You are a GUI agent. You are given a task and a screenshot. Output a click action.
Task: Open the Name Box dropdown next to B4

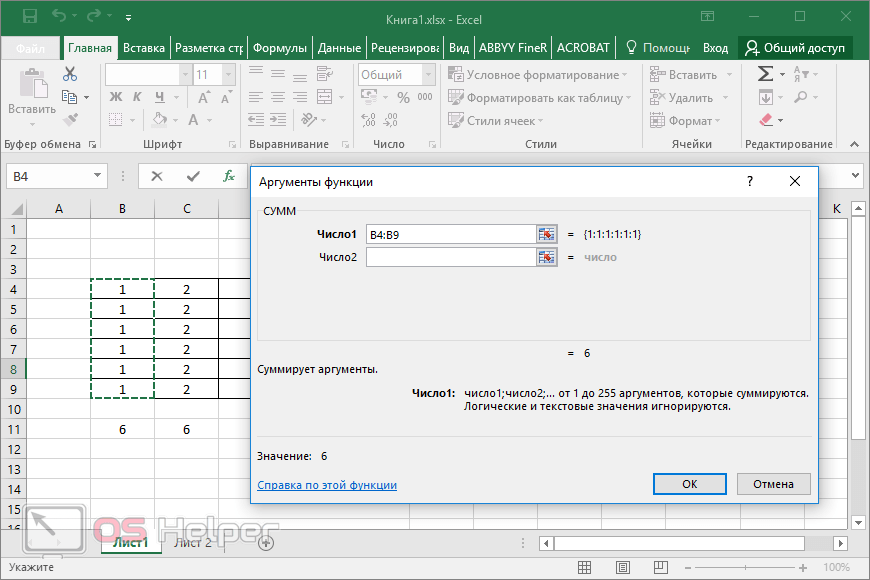coord(98,176)
